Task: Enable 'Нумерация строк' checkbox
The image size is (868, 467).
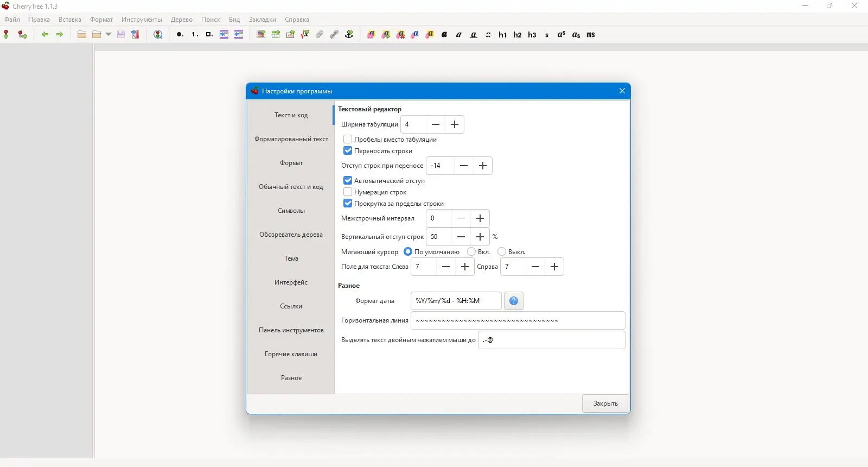Action: click(x=348, y=192)
